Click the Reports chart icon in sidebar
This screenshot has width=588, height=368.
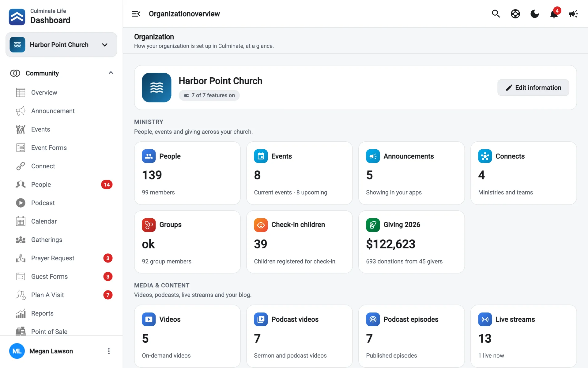point(21,313)
